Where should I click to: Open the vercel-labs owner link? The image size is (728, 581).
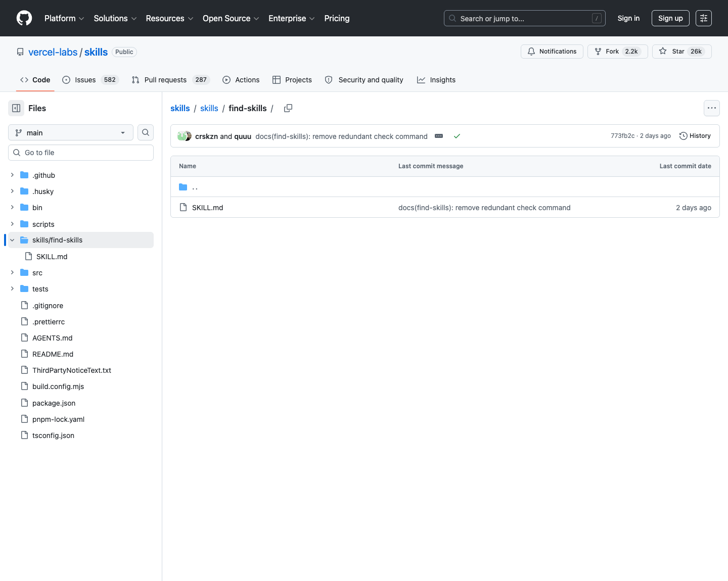tap(53, 52)
